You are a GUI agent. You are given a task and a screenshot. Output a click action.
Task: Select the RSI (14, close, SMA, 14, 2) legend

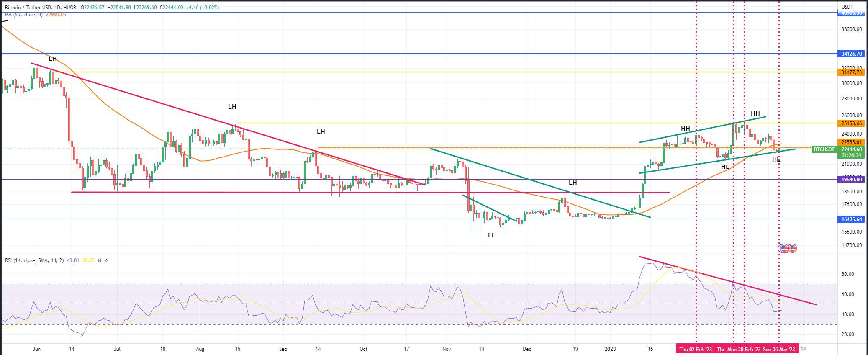point(34,260)
